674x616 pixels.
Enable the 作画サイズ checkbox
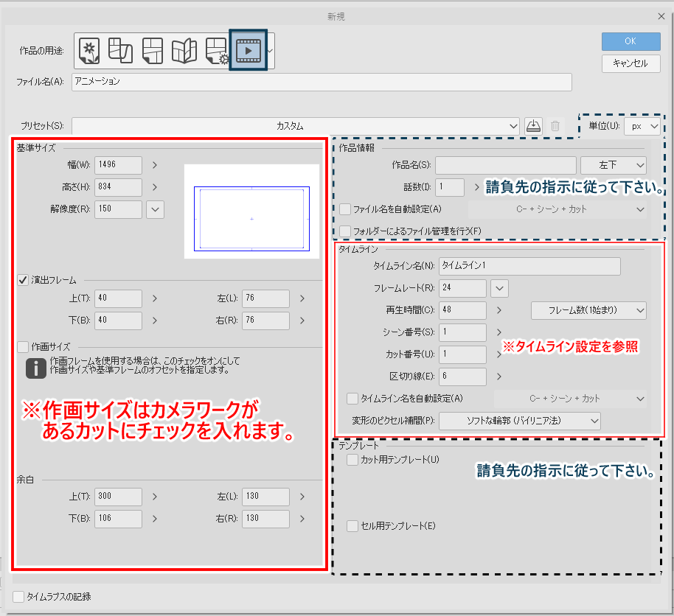click(23, 346)
